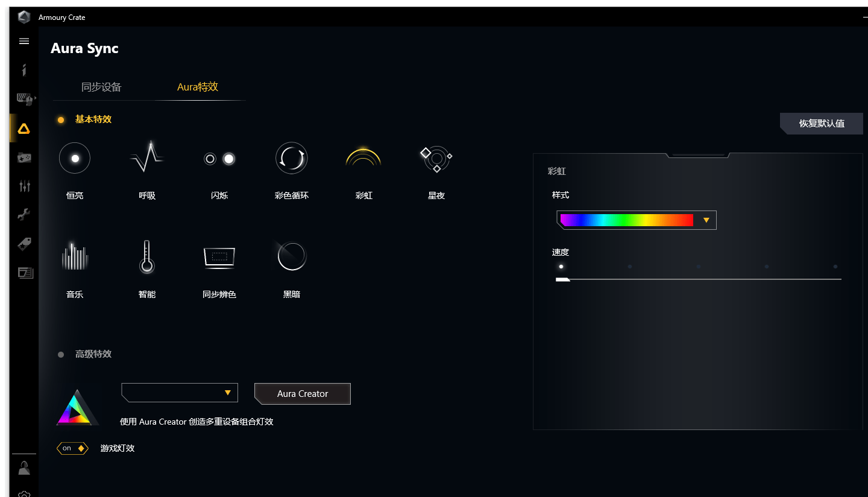Select the 音乐 music effect
The width and height of the screenshot is (868, 497).
pyautogui.click(x=75, y=257)
